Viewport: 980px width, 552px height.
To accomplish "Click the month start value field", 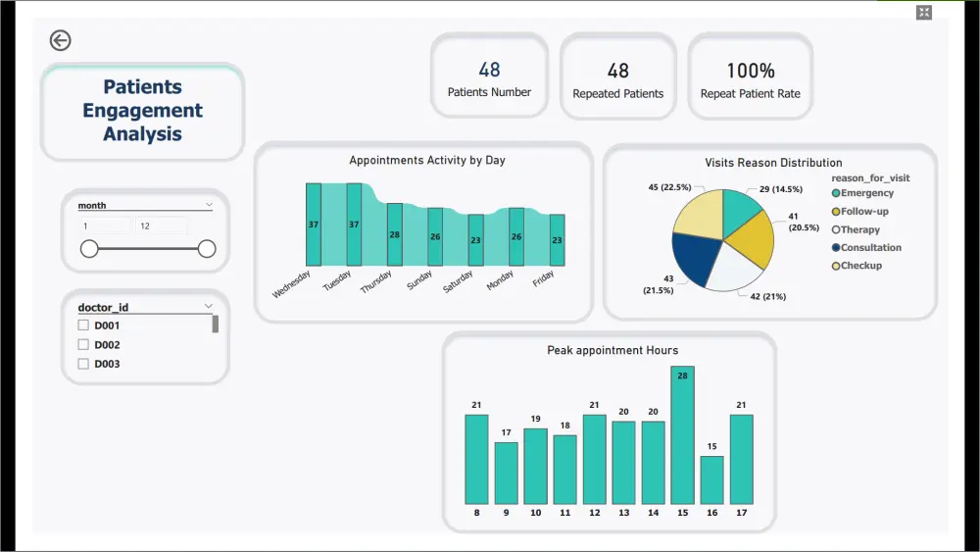I will [105, 226].
